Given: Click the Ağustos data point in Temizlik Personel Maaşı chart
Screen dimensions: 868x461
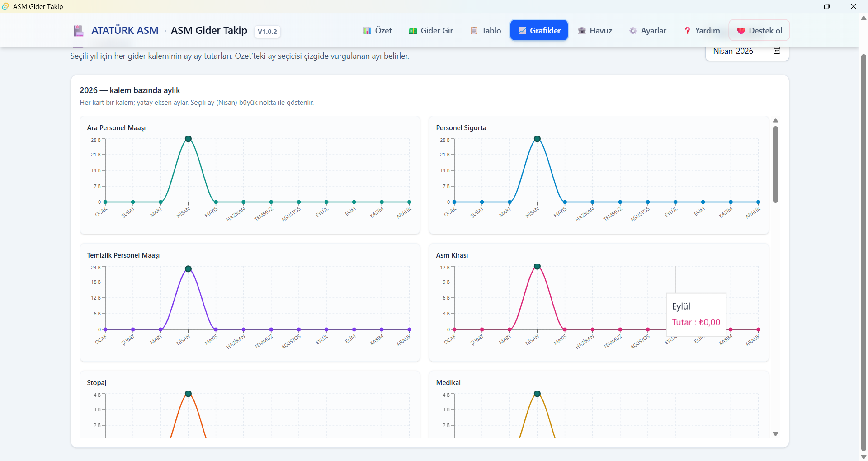Looking at the screenshot, I should pos(299,329).
